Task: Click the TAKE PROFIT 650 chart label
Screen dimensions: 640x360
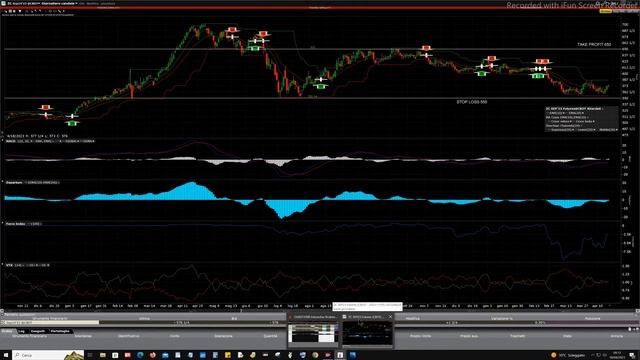Action: [594, 44]
